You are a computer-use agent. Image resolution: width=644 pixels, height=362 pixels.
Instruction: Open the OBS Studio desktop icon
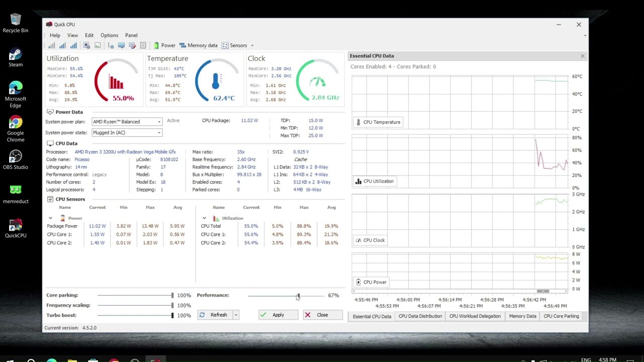16,160
